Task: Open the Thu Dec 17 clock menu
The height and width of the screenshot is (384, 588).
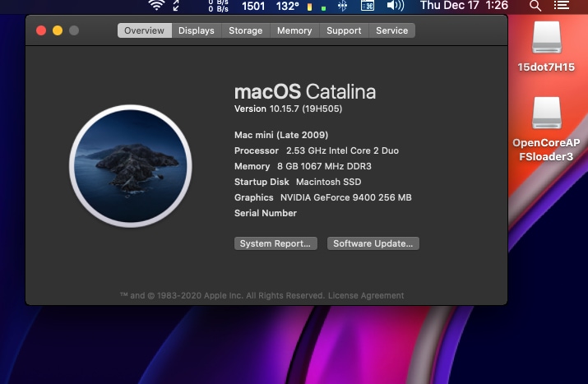Action: [464, 5]
